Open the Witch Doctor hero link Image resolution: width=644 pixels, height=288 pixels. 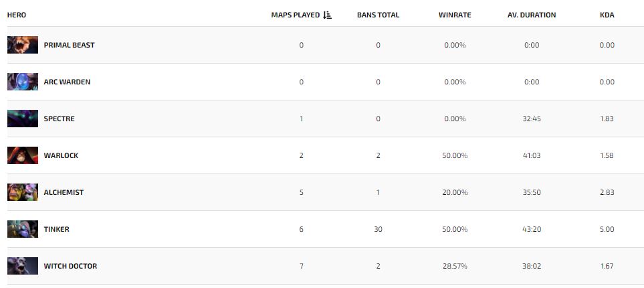click(70, 266)
